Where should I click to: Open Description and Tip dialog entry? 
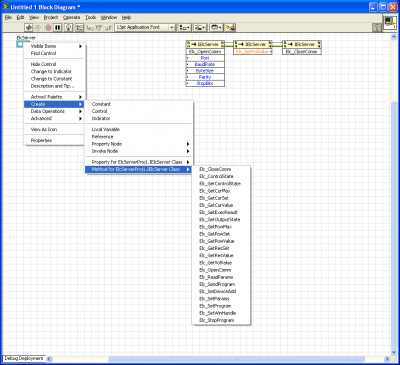(x=54, y=86)
